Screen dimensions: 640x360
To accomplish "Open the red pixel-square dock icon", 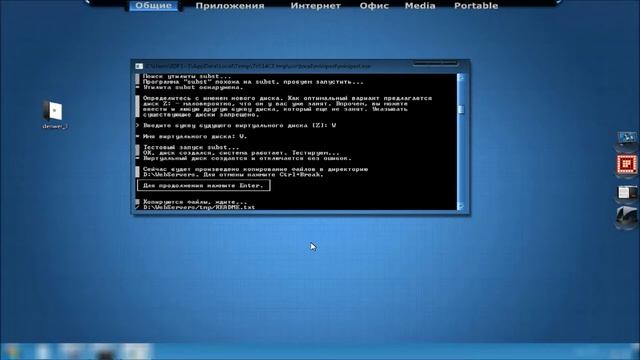I will 627,164.
